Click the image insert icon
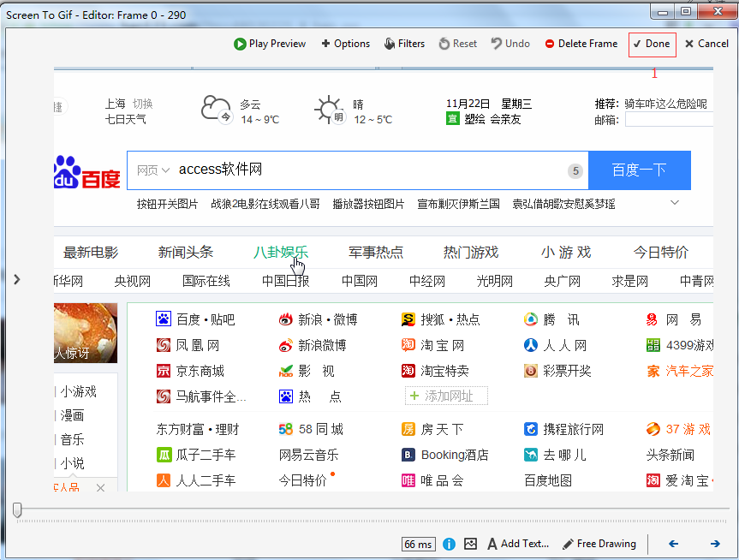739x560 pixels. click(x=470, y=544)
